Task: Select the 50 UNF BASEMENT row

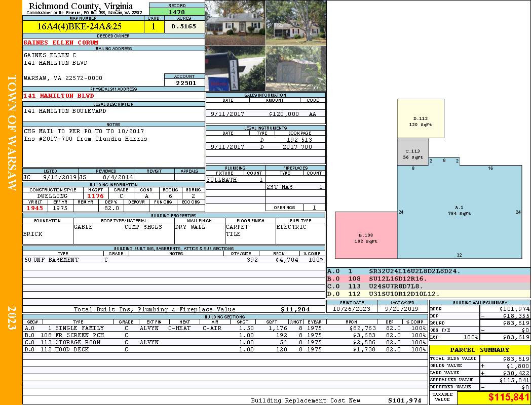Action: pos(173,260)
